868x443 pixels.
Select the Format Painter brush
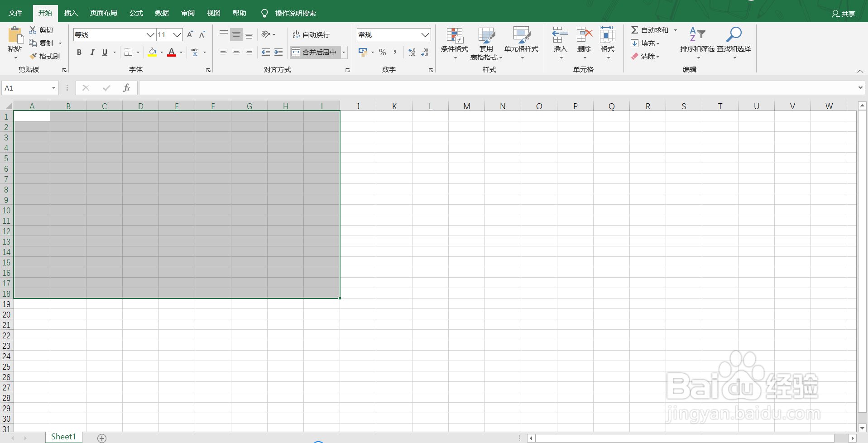pyautogui.click(x=33, y=56)
